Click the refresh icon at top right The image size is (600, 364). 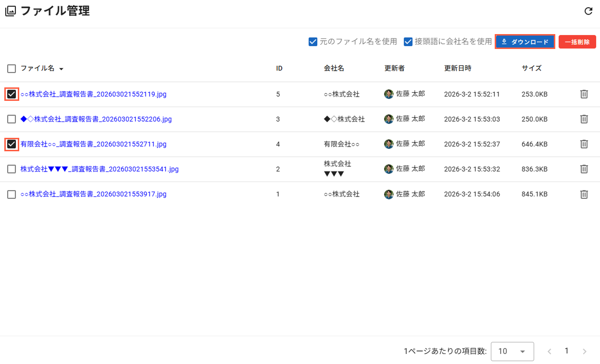point(588,11)
